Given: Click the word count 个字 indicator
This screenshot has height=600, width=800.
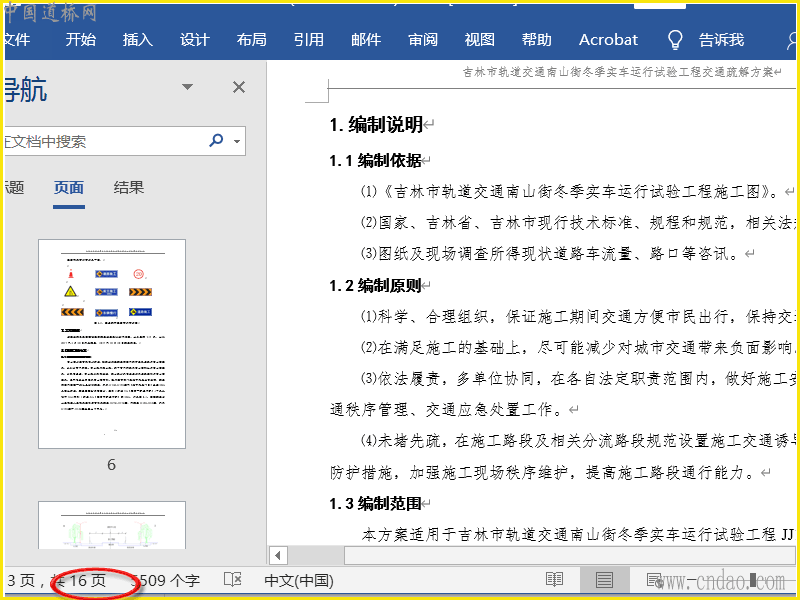Looking at the screenshot, I should pyautogui.click(x=165, y=581).
